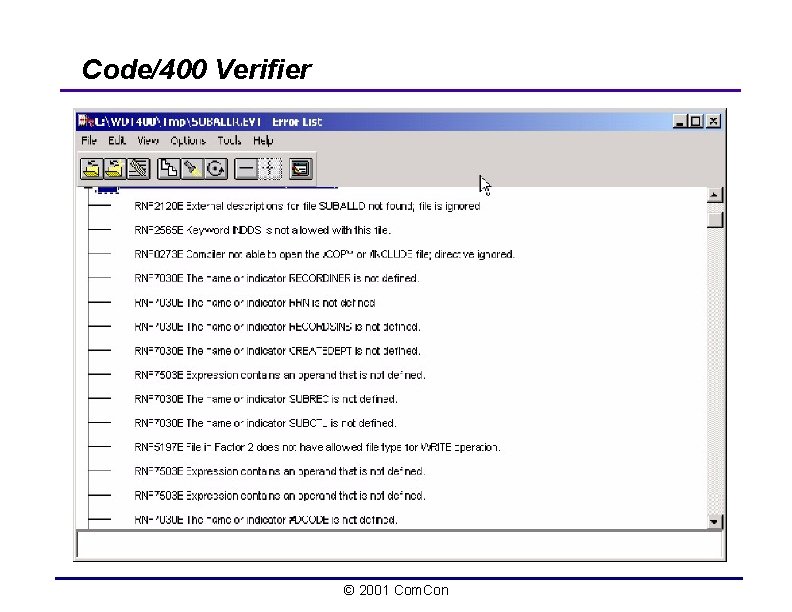Click the copy pages toolbar icon
Viewport: 792px width, 612px height.
coord(169,169)
